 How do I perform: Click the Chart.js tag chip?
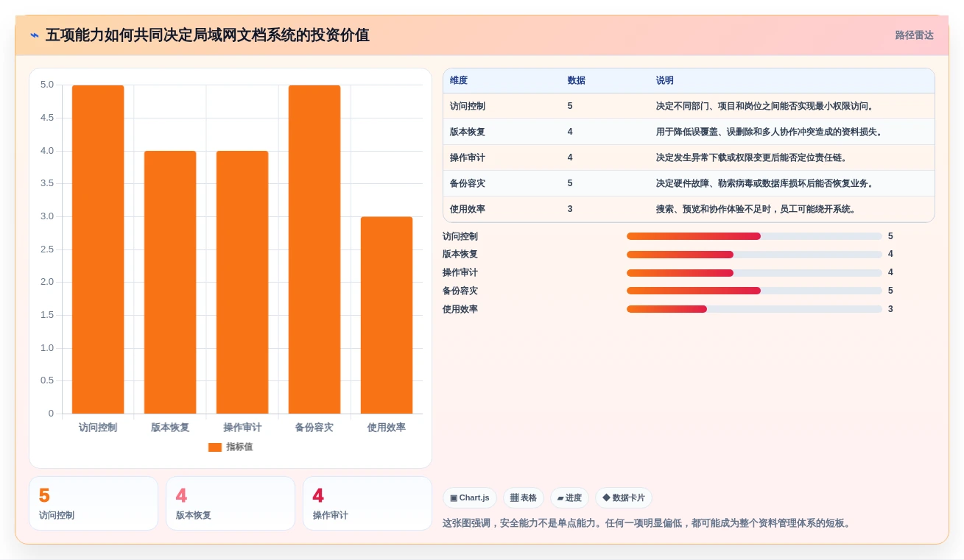point(470,498)
